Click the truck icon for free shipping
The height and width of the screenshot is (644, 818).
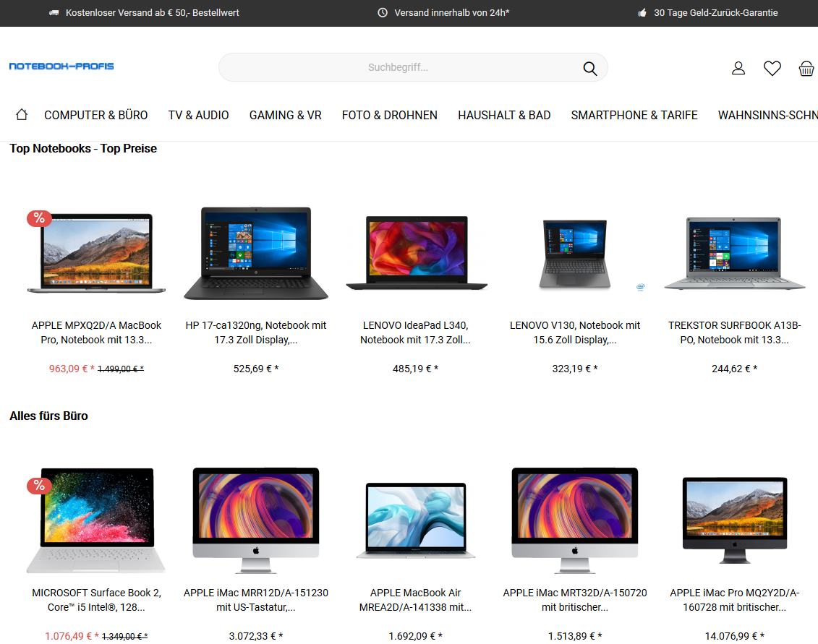(x=54, y=12)
